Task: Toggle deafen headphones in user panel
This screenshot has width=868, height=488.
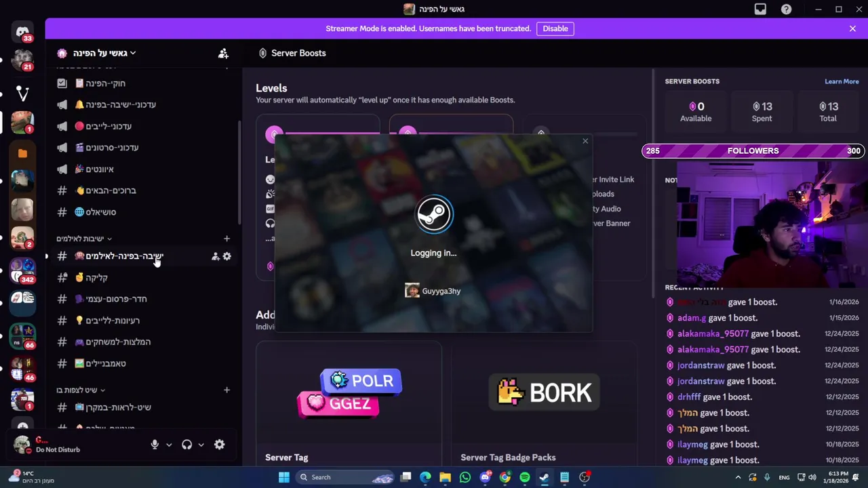Action: [186, 445]
